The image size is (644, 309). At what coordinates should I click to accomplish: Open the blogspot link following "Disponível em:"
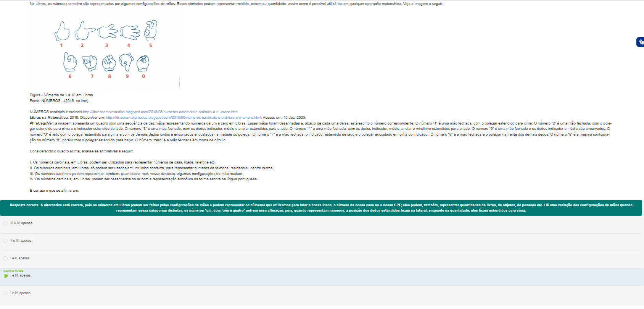click(183, 118)
